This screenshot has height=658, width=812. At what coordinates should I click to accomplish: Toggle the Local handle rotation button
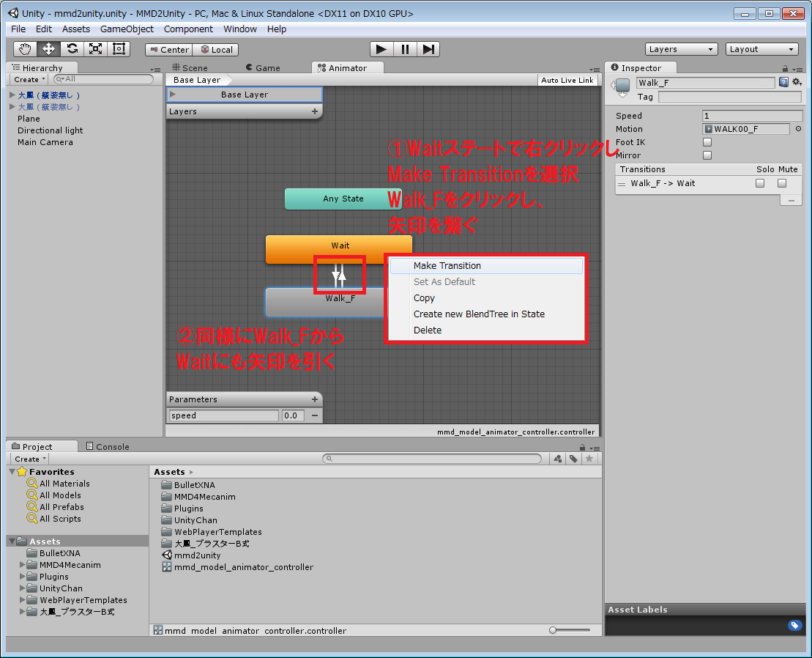point(216,50)
